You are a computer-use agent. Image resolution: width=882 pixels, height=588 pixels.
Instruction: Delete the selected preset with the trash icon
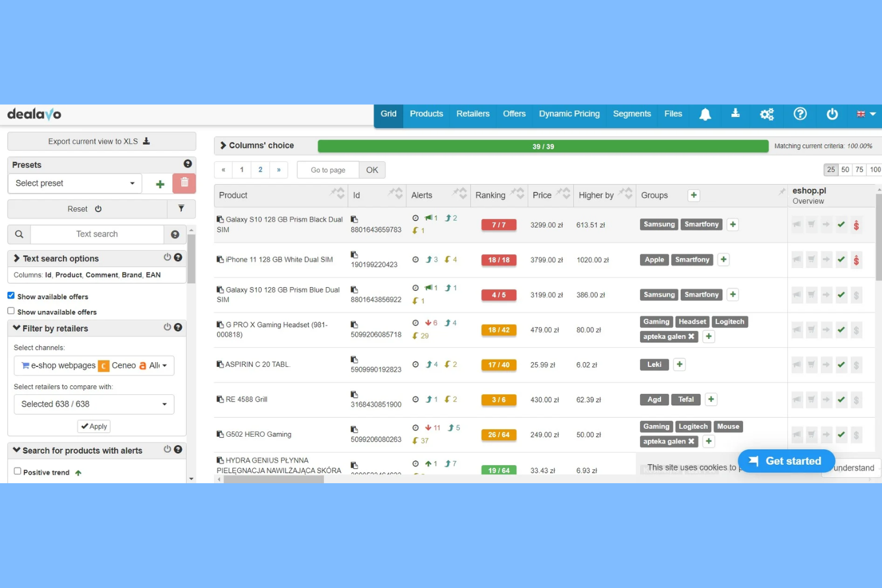coord(184,183)
